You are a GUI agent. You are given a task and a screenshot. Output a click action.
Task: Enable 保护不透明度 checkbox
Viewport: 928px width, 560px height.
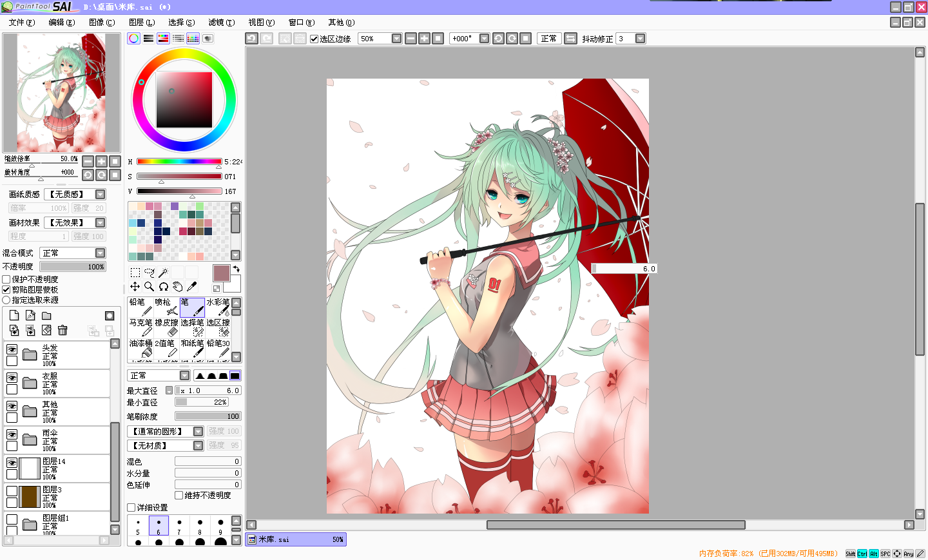(6, 280)
